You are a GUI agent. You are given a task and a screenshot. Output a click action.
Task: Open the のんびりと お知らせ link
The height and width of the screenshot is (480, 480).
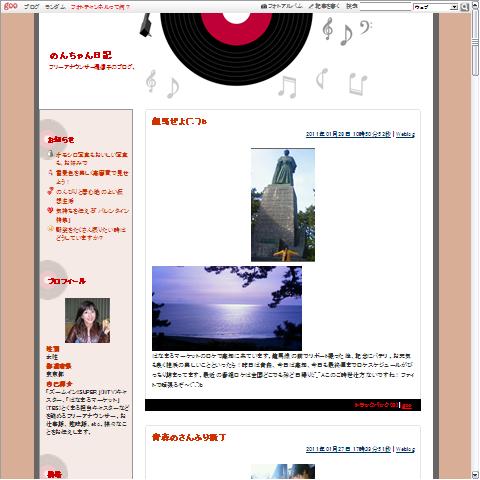point(89,196)
